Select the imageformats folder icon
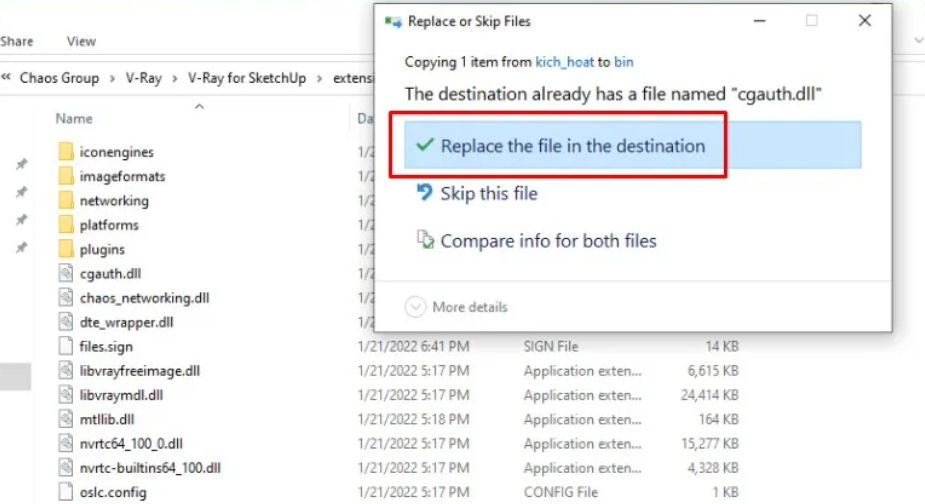This screenshot has width=925, height=504. click(66, 176)
